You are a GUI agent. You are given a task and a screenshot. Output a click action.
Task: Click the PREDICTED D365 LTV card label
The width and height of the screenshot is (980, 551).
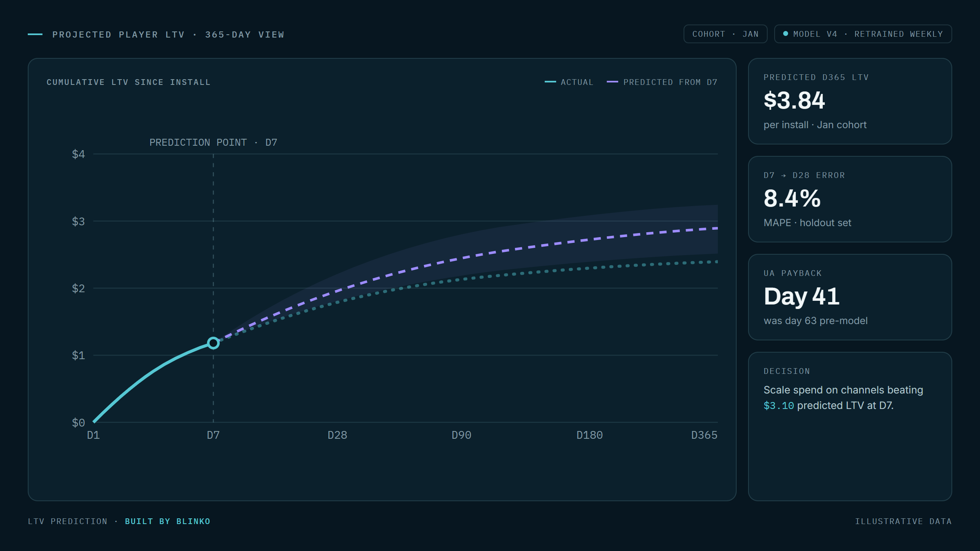pyautogui.click(x=816, y=78)
